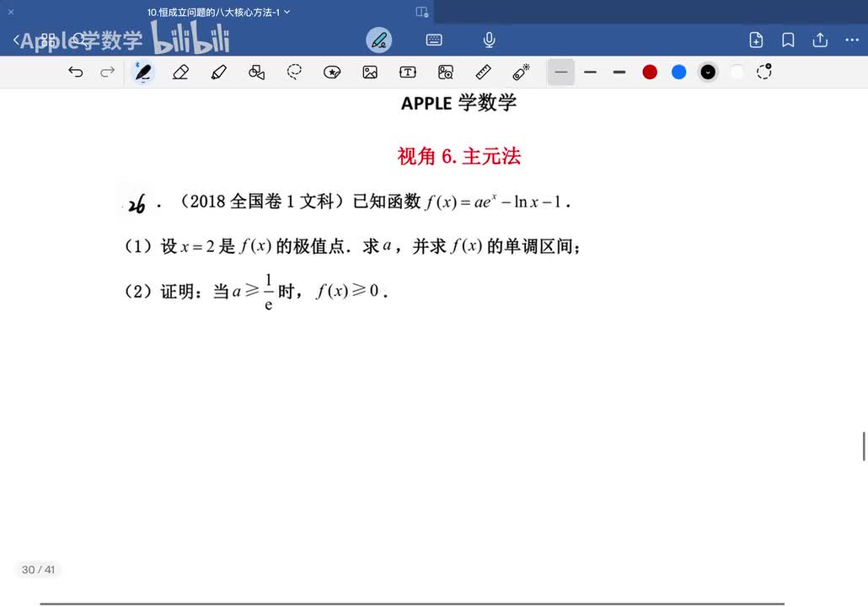This screenshot has height=607, width=868.
Task: Click the APPLE 学数学 page header
Action: [459, 103]
